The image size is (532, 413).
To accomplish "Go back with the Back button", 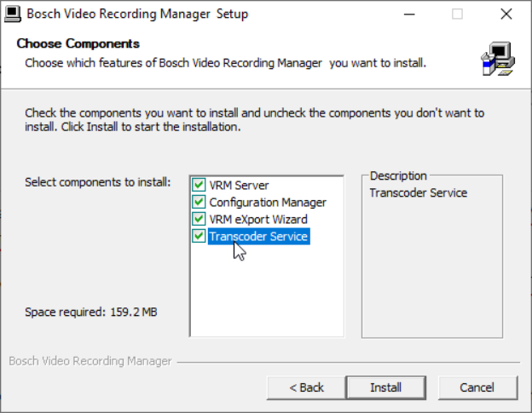I will pos(306,387).
